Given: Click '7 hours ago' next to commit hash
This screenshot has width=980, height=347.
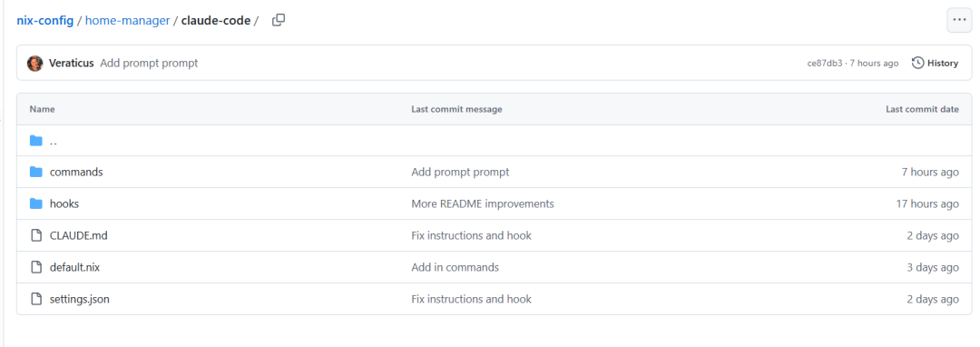Looking at the screenshot, I should 875,64.
